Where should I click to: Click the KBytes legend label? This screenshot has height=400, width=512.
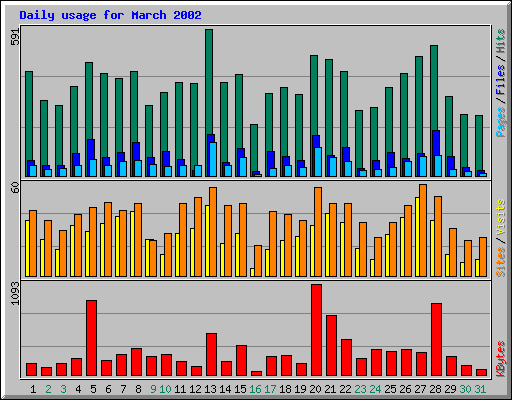(501, 358)
